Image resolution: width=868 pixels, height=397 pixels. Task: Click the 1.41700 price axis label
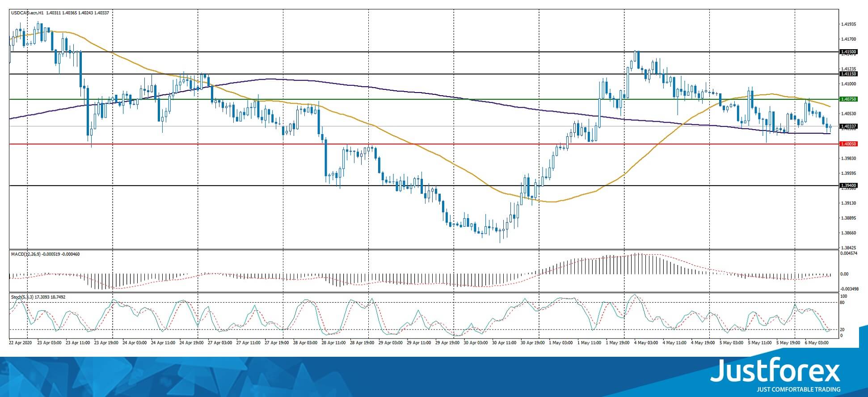coord(848,39)
